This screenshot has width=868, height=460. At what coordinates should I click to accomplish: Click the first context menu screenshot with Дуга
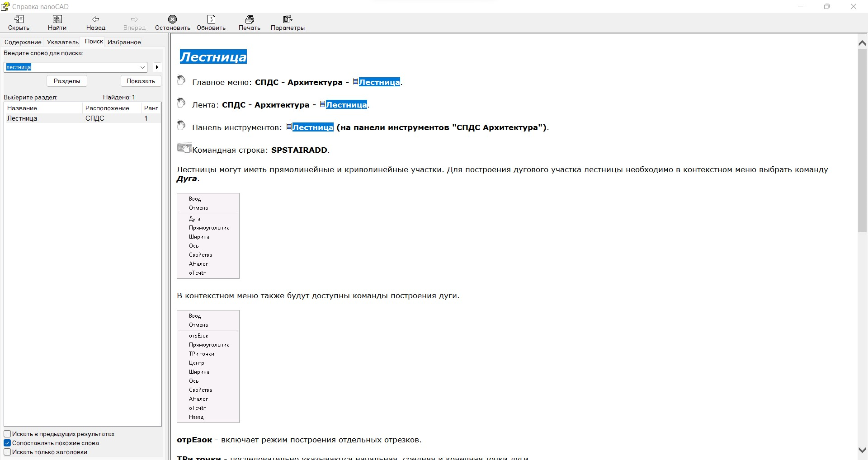pos(208,236)
